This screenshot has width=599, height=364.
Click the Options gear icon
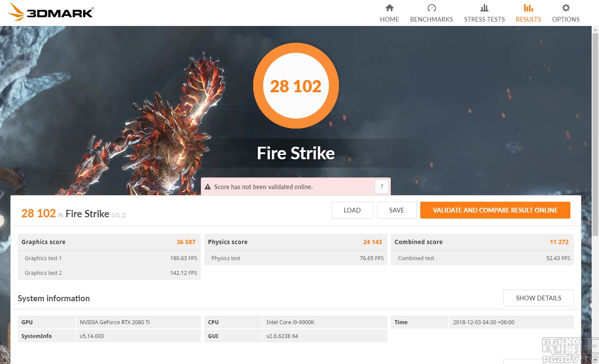pyautogui.click(x=566, y=8)
